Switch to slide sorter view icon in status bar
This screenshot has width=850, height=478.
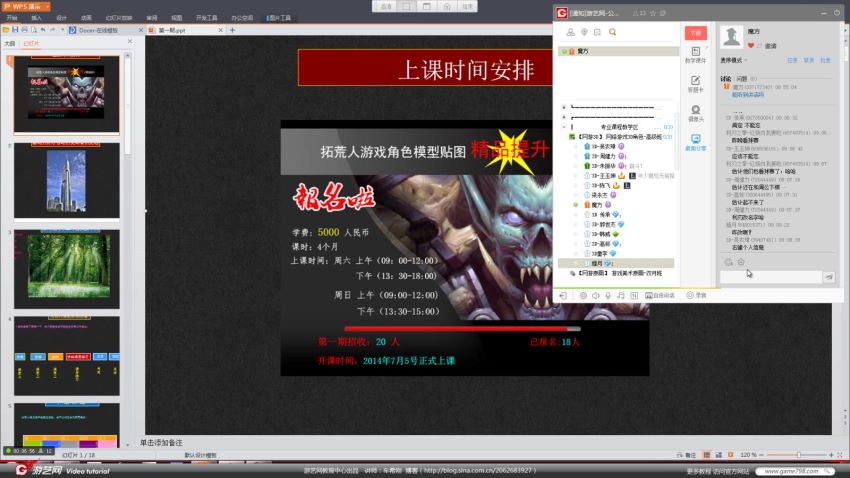tap(718, 455)
